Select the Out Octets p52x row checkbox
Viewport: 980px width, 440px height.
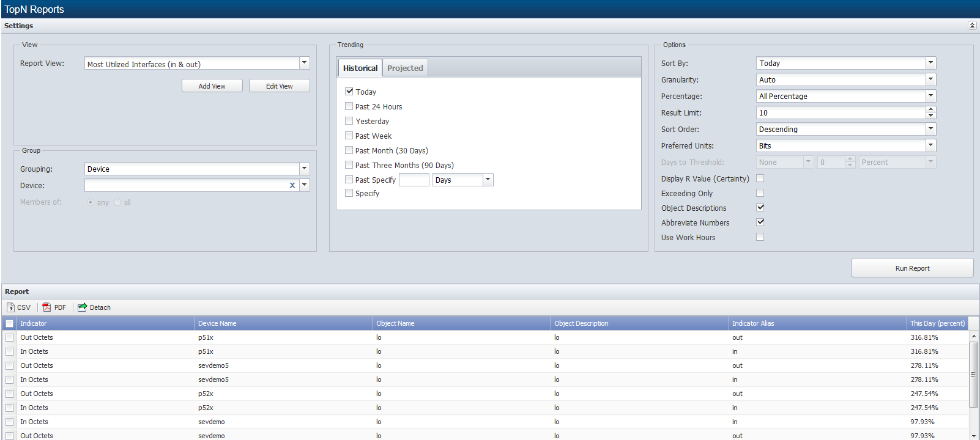point(10,394)
